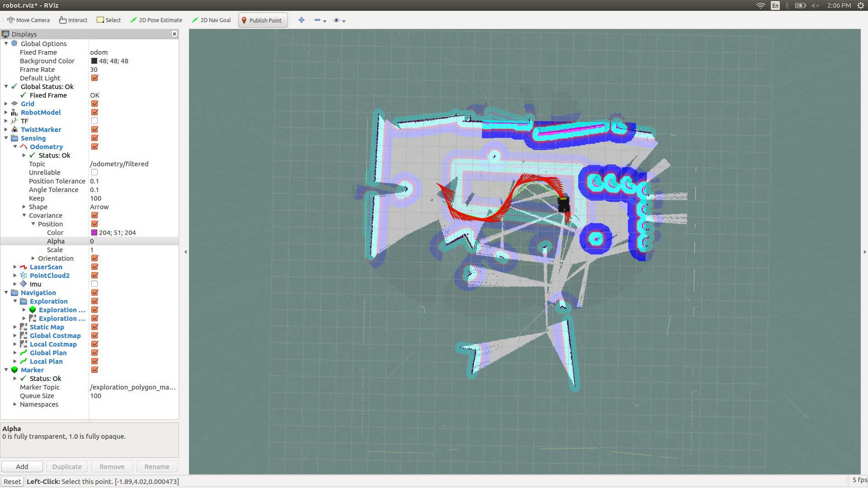The image size is (868, 488).
Task: Enable the TF display checkbox
Action: pyautogui.click(x=94, y=121)
